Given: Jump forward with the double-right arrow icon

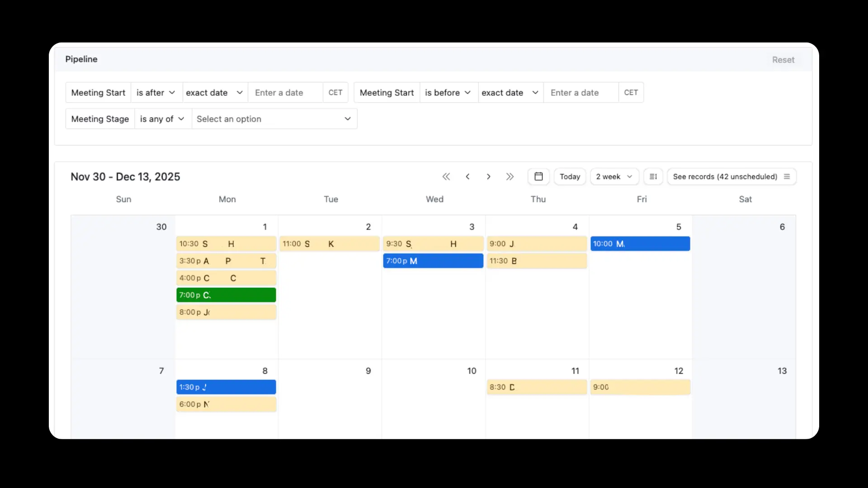Looking at the screenshot, I should [x=510, y=177].
